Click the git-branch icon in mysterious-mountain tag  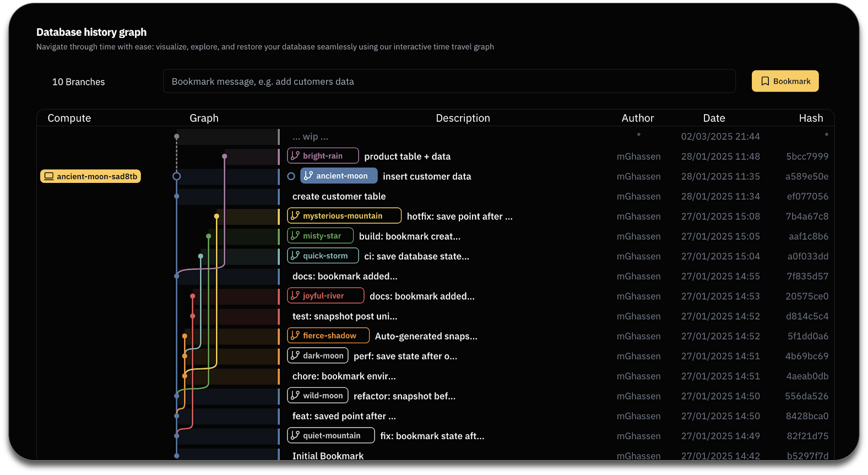[295, 216]
